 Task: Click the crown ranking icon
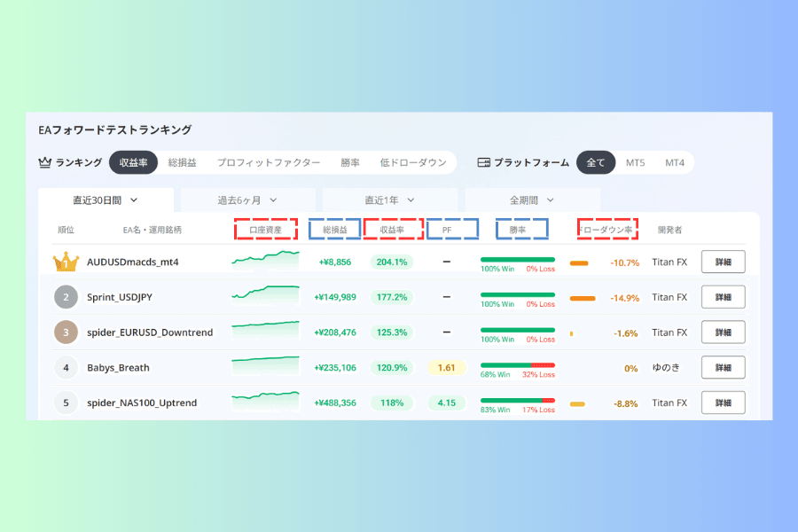click(45, 162)
